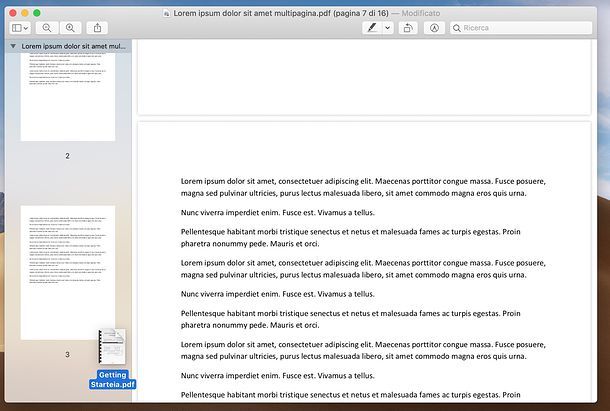Screen dimensions: 610x411
Task: Minimize the window with yellow button
Action: [x=25, y=13]
